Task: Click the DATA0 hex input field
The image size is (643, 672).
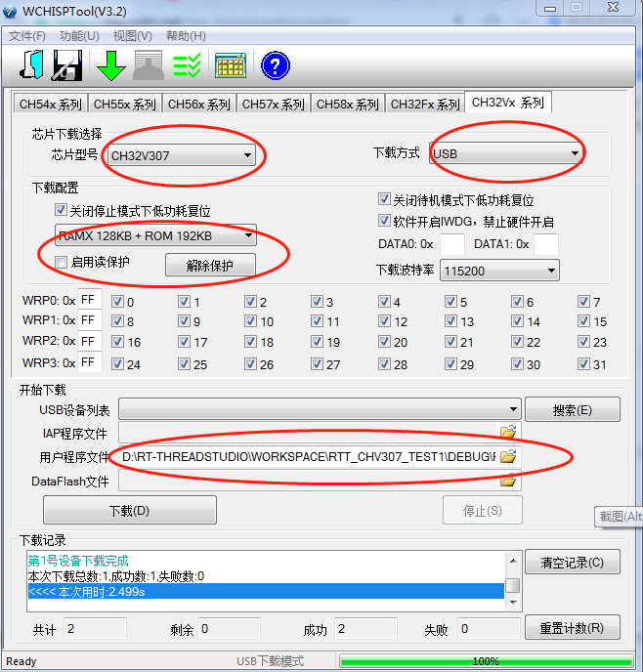Action: 452,244
